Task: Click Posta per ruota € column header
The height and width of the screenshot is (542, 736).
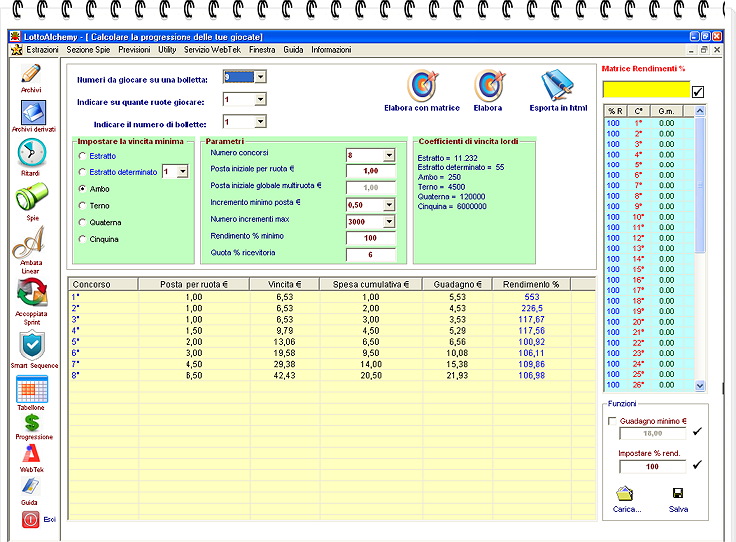Action: 194,284
